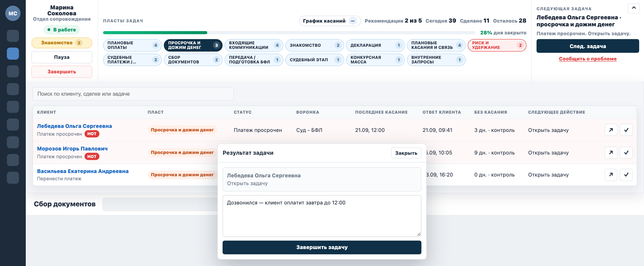Image resolution: width=644 pixels, height=266 pixels.
Task: Switch to Входящие коммуникации layer
Action: tap(254, 45)
